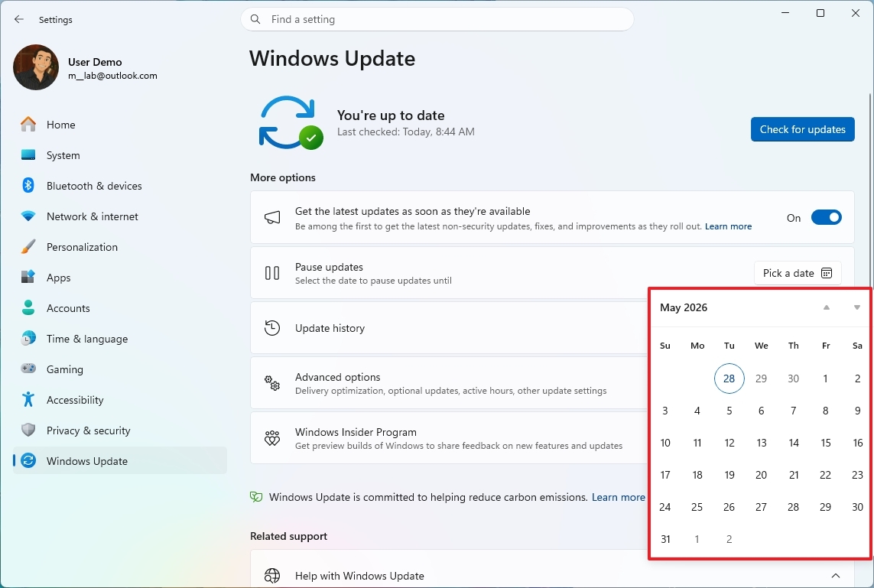Open Learn more about carbon emissions
Image resolution: width=874 pixels, height=588 pixels.
click(x=618, y=497)
